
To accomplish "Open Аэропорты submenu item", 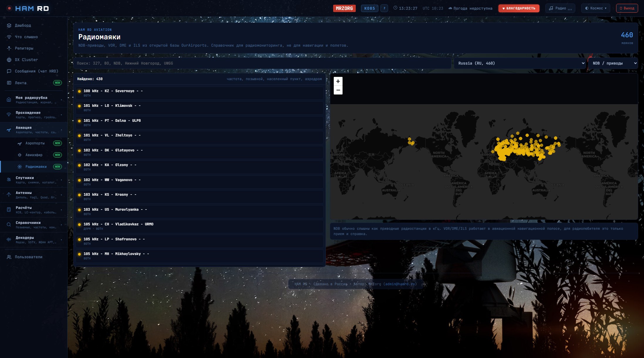I will [33, 143].
